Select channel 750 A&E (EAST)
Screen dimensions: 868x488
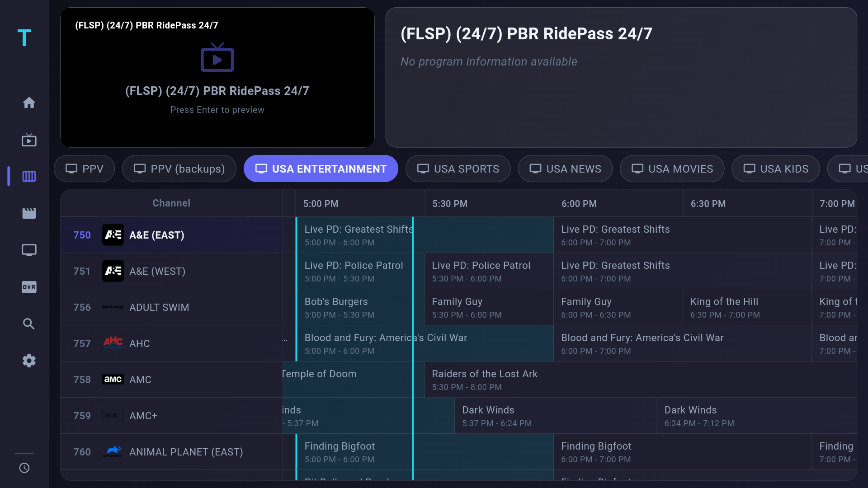(171, 235)
